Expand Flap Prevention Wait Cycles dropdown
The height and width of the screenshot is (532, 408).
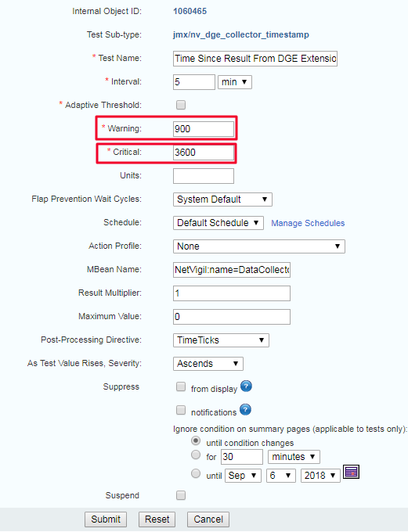pos(222,199)
